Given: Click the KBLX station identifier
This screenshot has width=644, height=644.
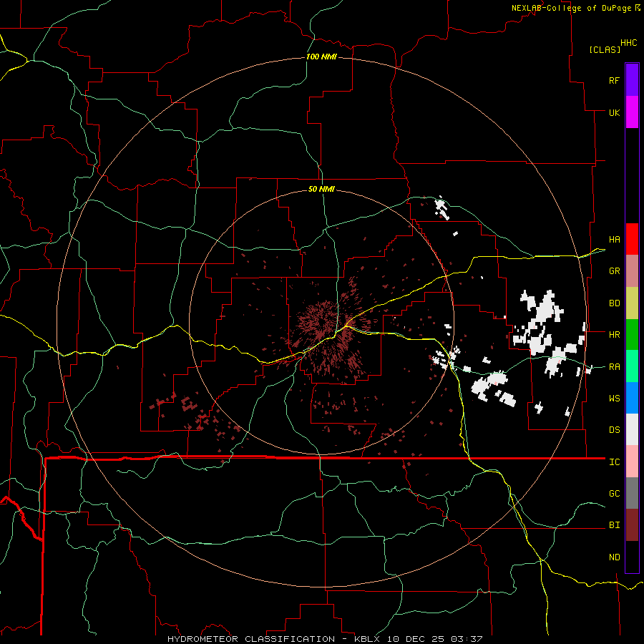Looking at the screenshot, I should [367, 639].
